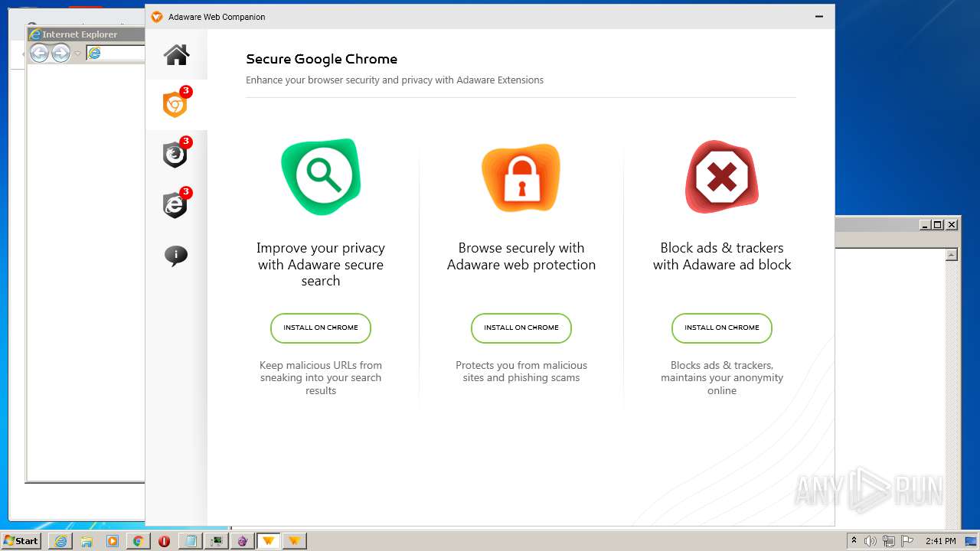Install Adaware secure search on Chrome
The image size is (980, 551).
[x=321, y=328]
